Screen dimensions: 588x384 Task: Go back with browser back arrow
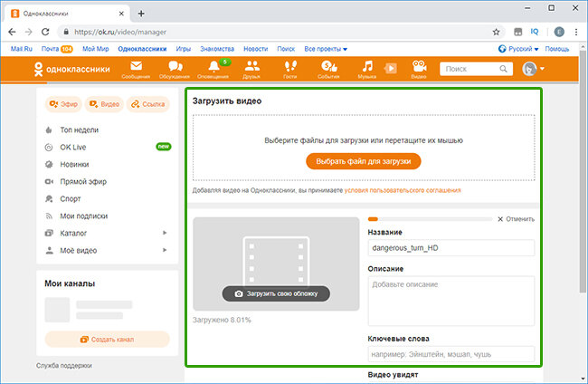click(12, 32)
